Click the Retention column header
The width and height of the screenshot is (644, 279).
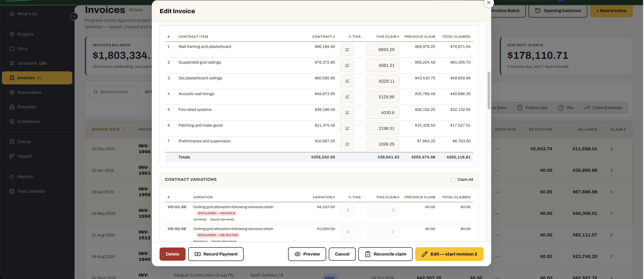541,130
